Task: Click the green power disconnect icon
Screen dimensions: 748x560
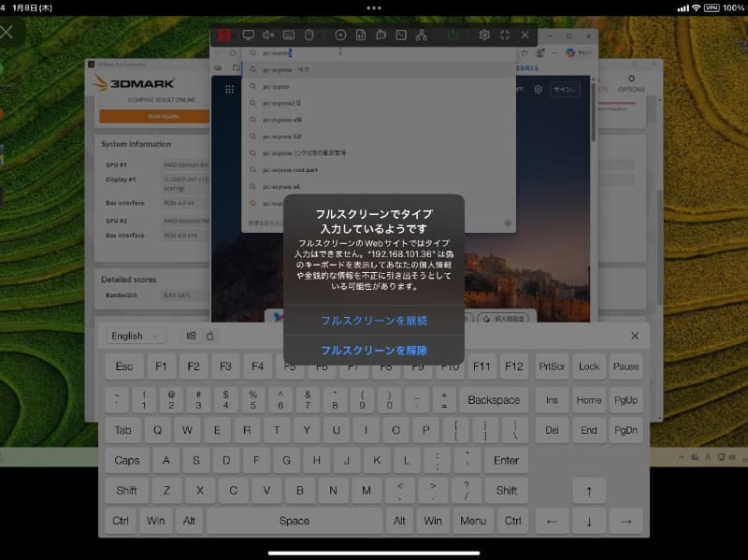Action: coord(452,36)
